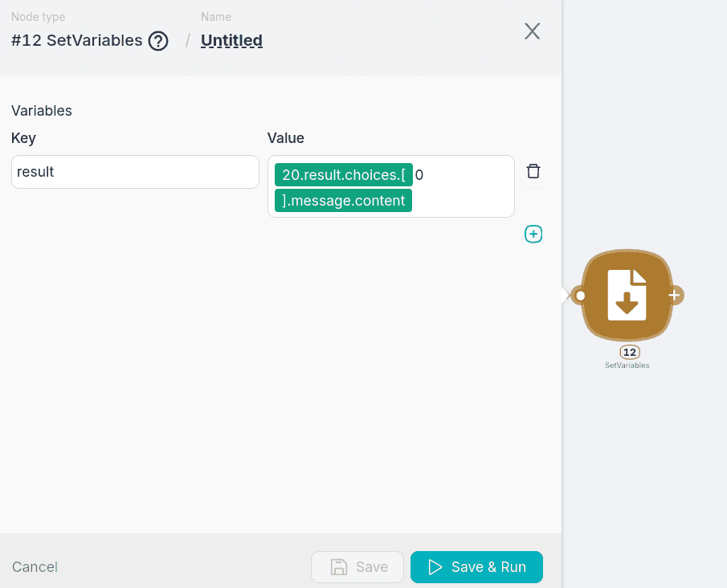Viewport: 727px width, 588px height.
Task: Click the node's input port circle
Action: (x=580, y=296)
